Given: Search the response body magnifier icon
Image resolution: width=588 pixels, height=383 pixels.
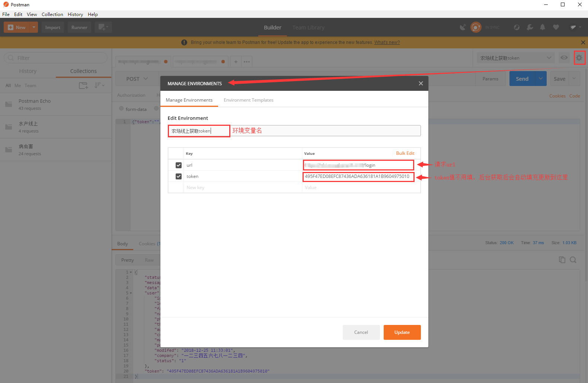Looking at the screenshot, I should (x=573, y=260).
